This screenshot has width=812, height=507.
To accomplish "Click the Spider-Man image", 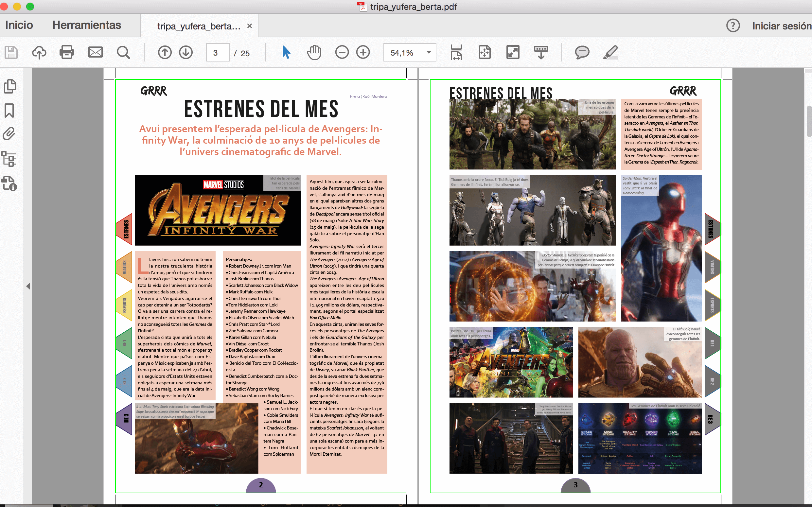I will pyautogui.click(x=662, y=248).
